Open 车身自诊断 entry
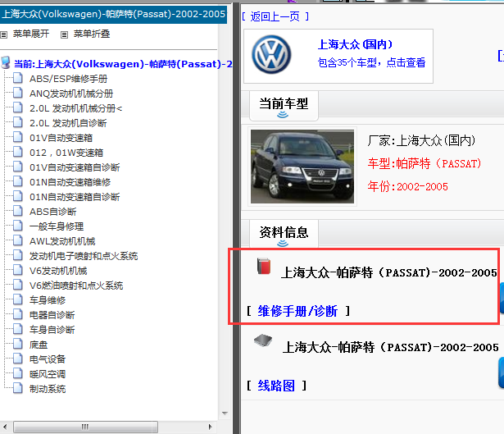504x434 pixels. (52, 330)
